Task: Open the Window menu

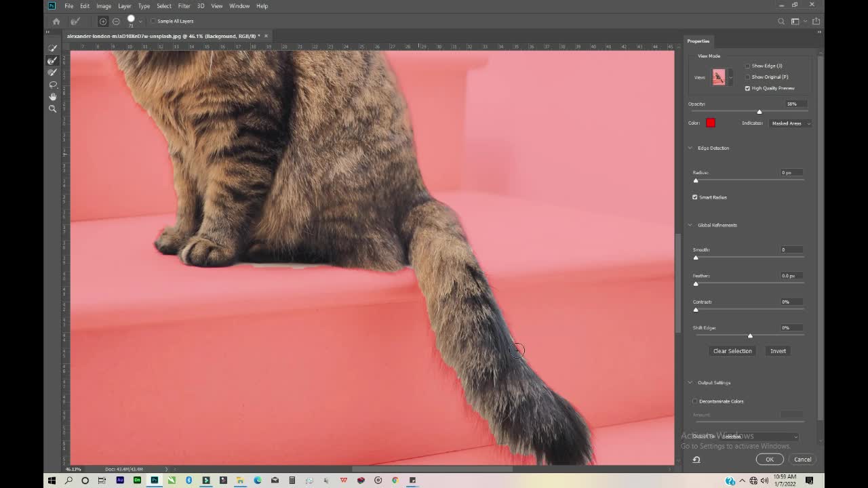Action: 239,6
